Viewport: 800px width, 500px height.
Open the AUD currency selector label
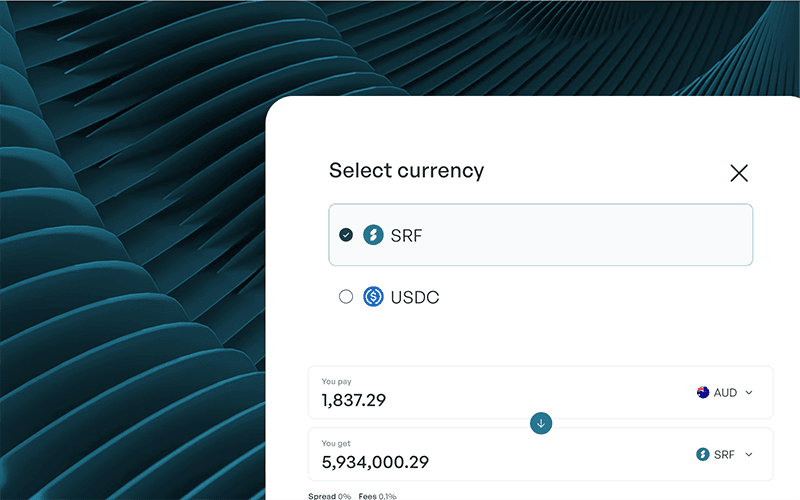tap(725, 393)
